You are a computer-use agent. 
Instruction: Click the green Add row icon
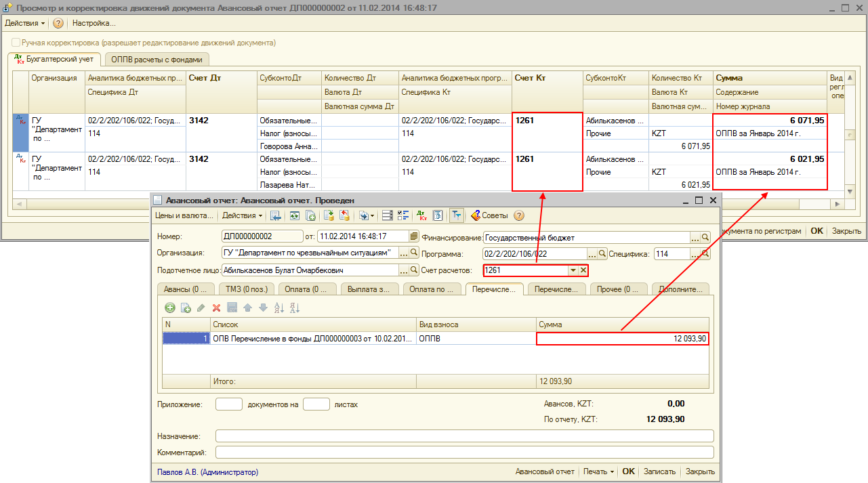169,308
